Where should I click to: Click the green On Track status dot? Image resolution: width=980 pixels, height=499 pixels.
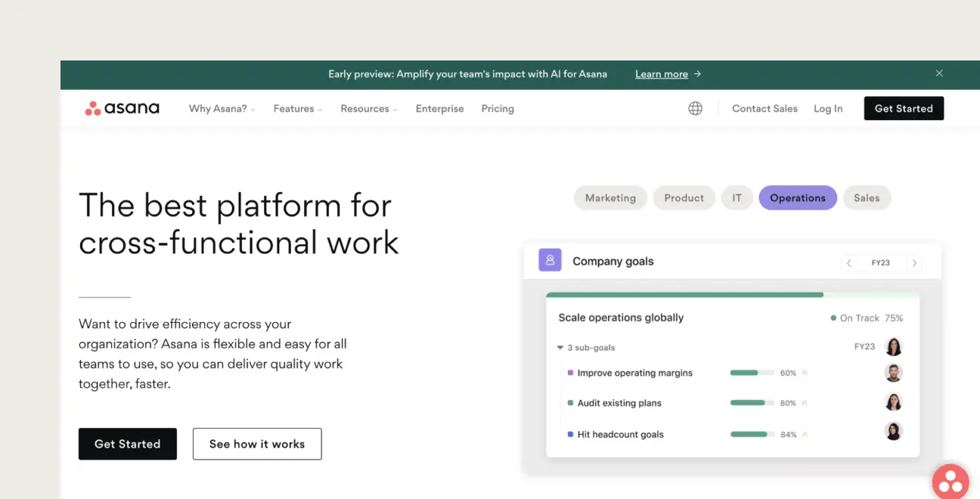833,318
